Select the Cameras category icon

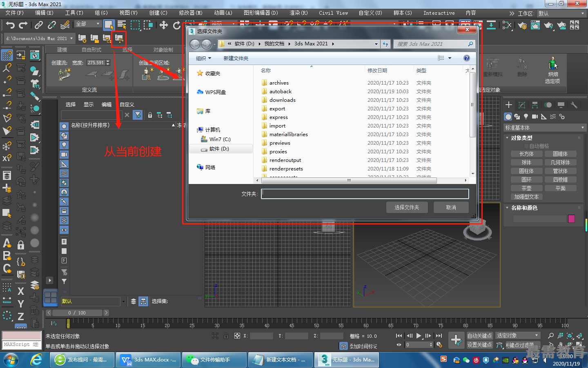(535, 117)
